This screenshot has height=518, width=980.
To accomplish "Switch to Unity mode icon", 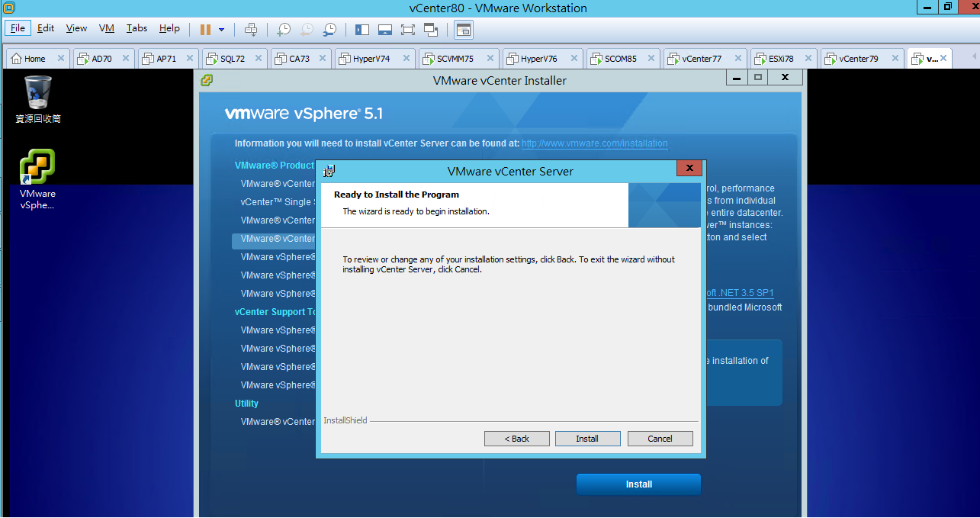I will coord(431,30).
